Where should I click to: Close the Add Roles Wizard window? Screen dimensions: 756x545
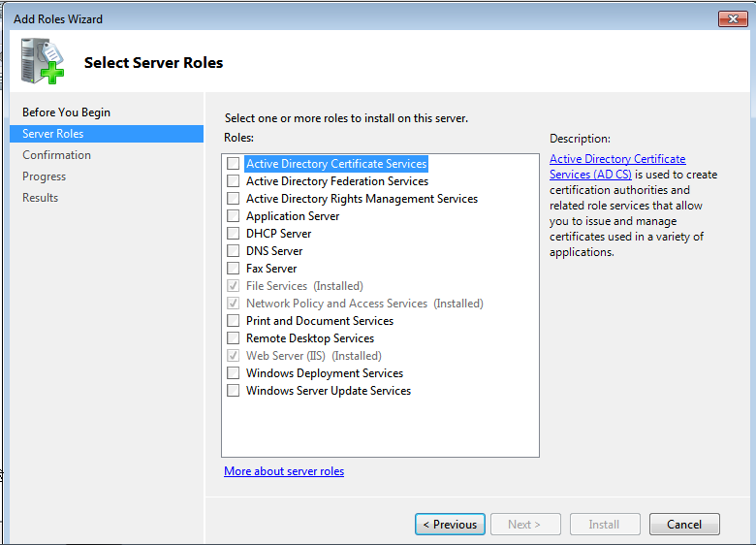pyautogui.click(x=733, y=18)
